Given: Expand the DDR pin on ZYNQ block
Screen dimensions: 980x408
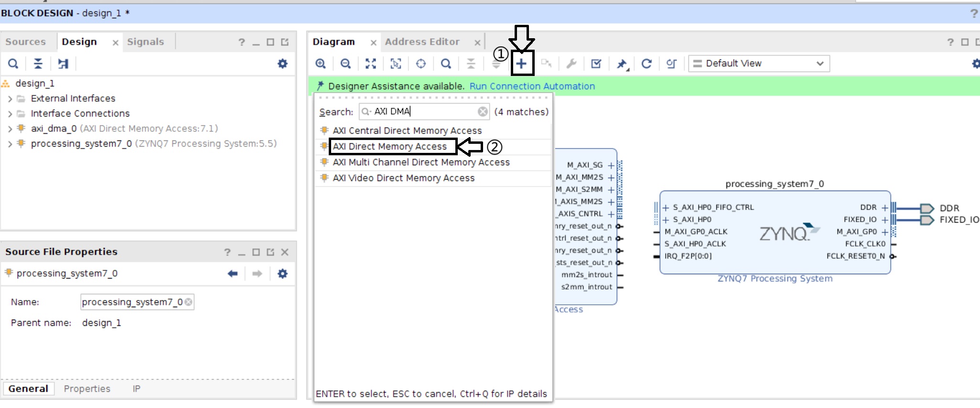Looking at the screenshot, I should click(885, 208).
